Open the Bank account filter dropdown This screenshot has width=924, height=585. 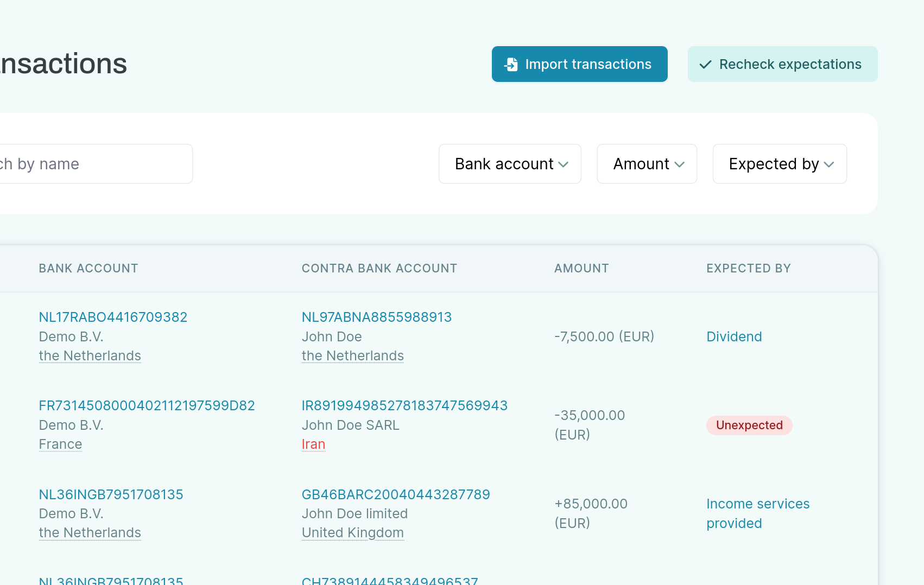click(x=509, y=164)
